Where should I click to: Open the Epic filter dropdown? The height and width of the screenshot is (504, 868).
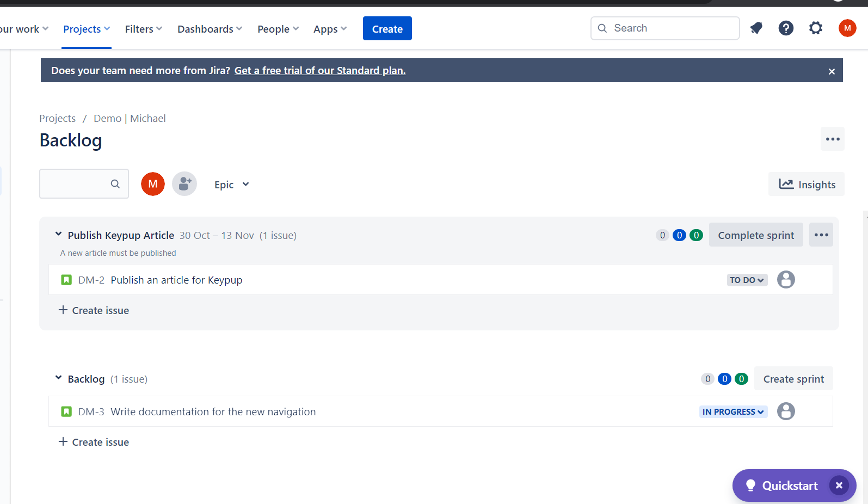[231, 185]
